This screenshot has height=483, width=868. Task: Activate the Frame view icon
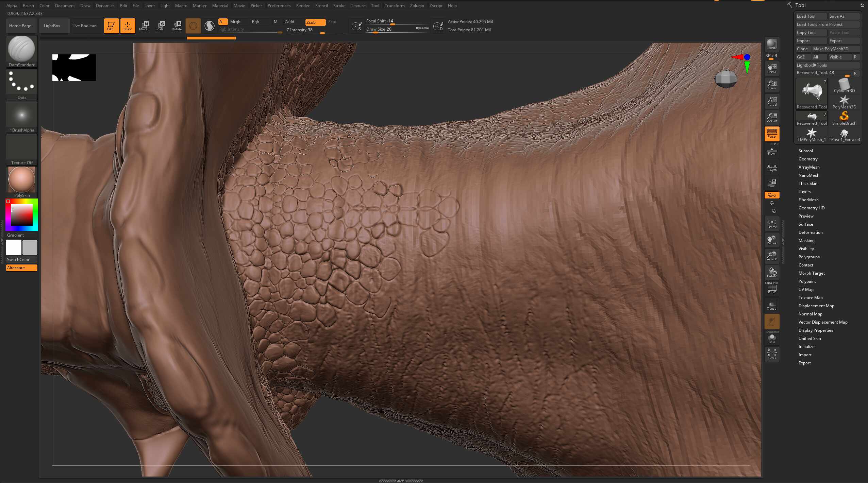(x=772, y=224)
